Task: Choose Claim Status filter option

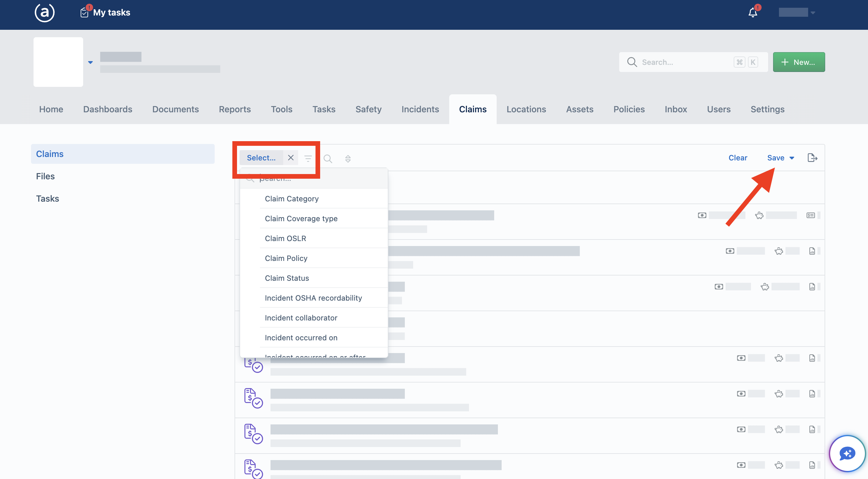Action: coord(314,278)
